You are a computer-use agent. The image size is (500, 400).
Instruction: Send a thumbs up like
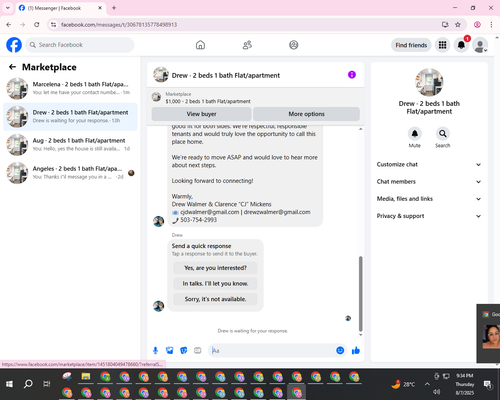356,350
